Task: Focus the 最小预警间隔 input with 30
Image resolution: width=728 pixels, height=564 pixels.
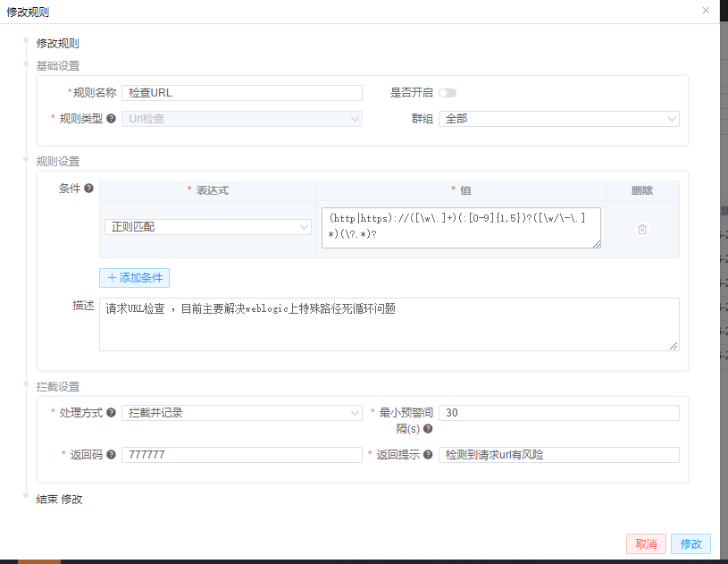Action: point(559,413)
